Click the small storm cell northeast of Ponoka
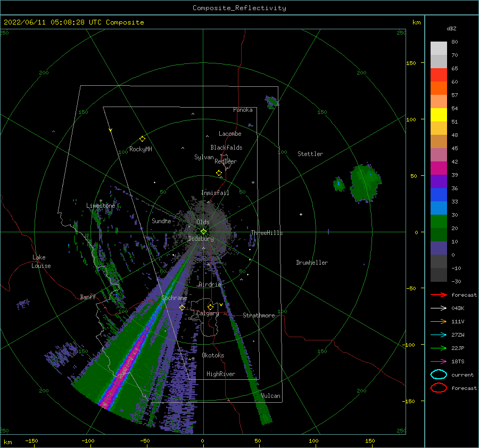Viewport: 479px width, 448px height. (x=271, y=102)
